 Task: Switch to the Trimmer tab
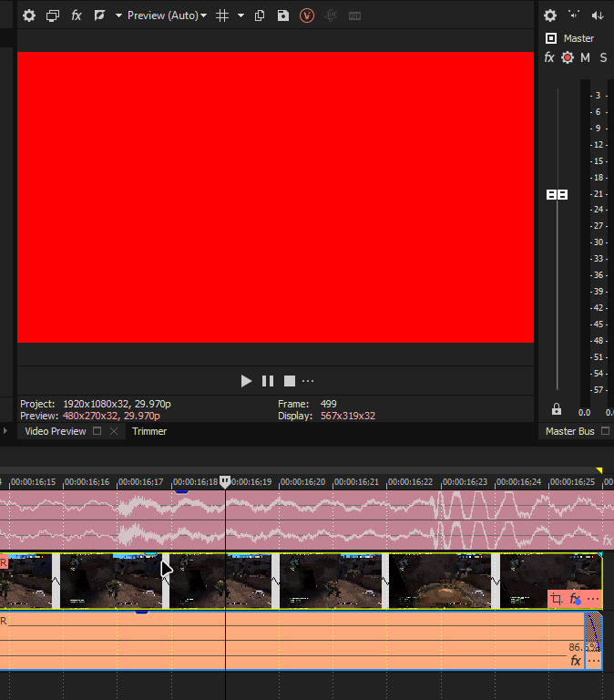point(149,431)
